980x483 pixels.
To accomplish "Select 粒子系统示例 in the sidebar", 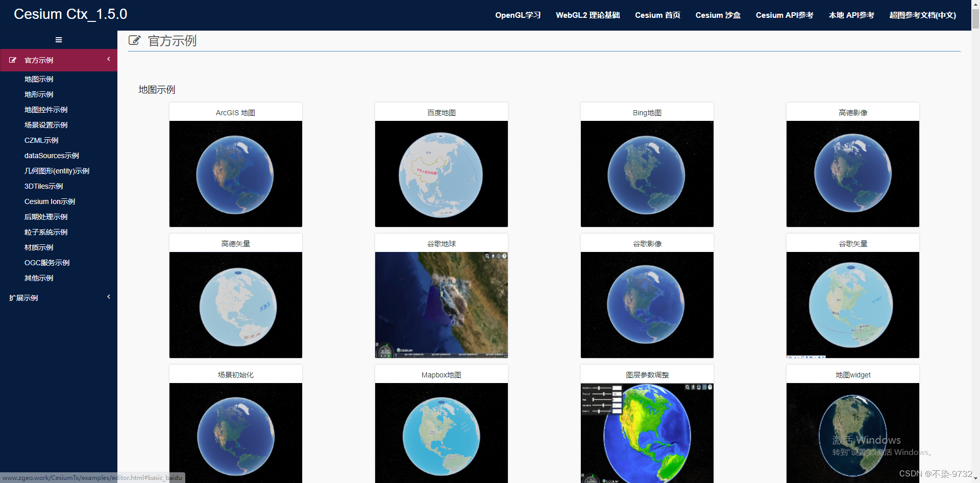I will (46, 232).
